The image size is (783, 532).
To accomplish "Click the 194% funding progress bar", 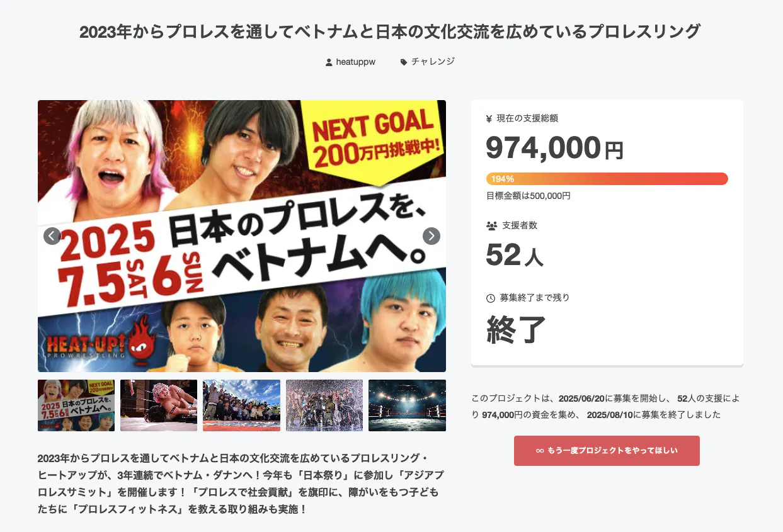I will point(607,179).
